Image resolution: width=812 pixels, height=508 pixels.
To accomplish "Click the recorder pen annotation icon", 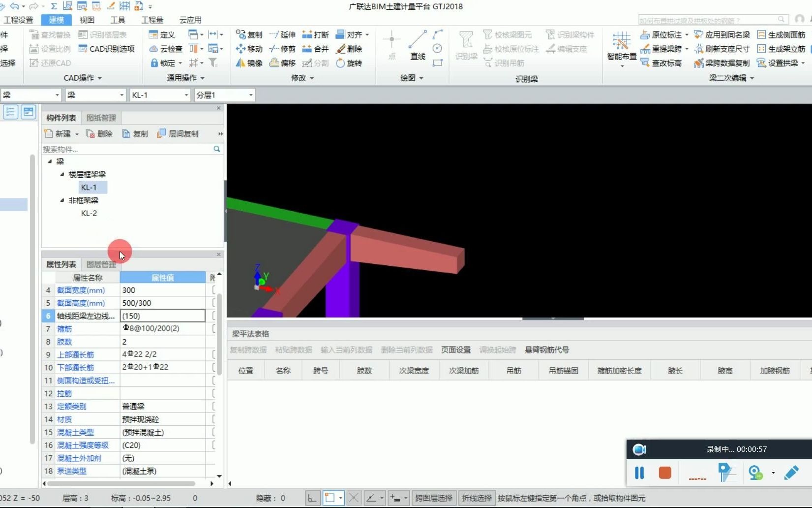I will click(791, 473).
